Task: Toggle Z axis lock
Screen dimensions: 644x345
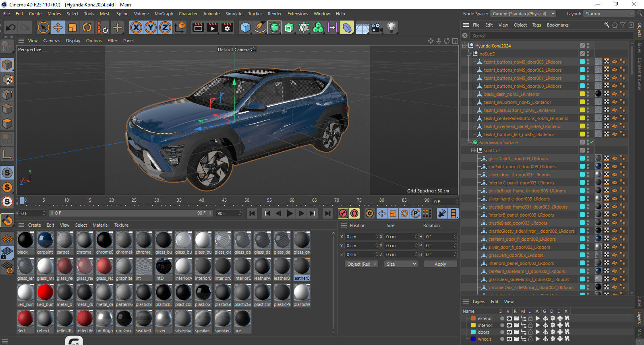Action: tap(165, 27)
